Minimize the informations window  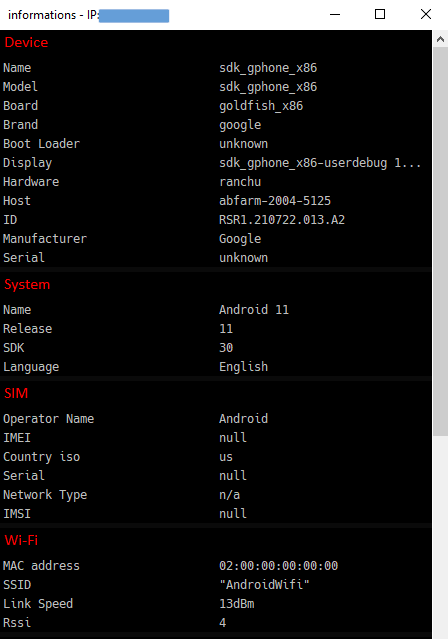[x=335, y=15]
